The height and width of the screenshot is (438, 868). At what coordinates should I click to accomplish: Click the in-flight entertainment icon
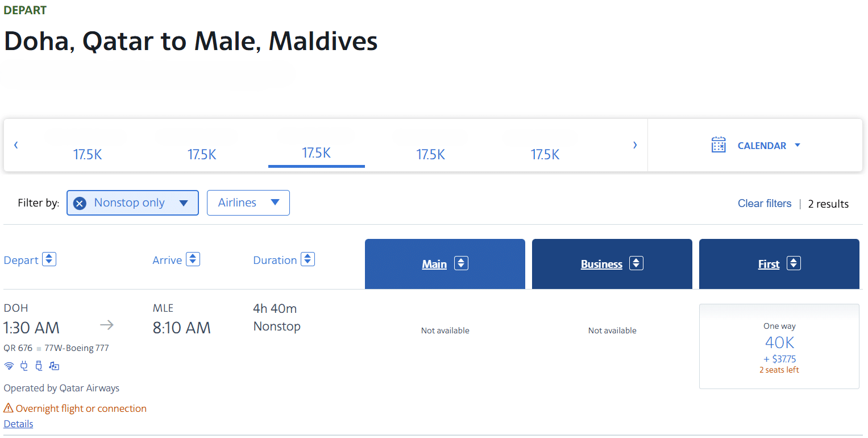coord(54,366)
